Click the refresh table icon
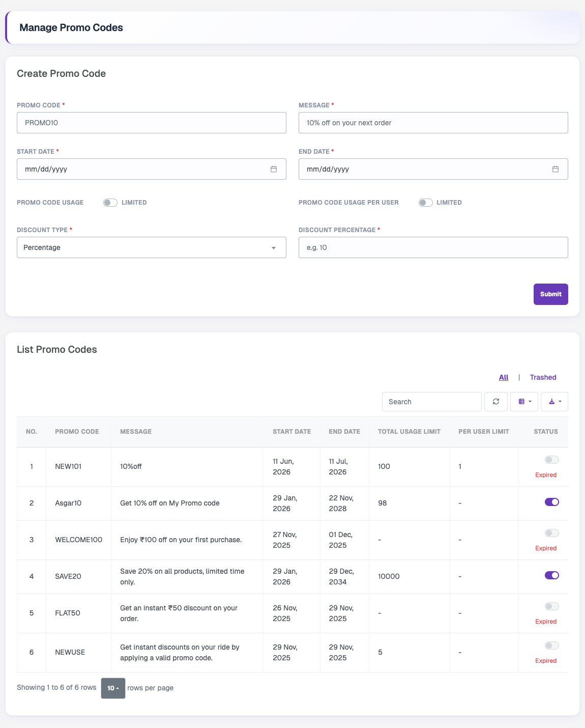 click(x=496, y=402)
